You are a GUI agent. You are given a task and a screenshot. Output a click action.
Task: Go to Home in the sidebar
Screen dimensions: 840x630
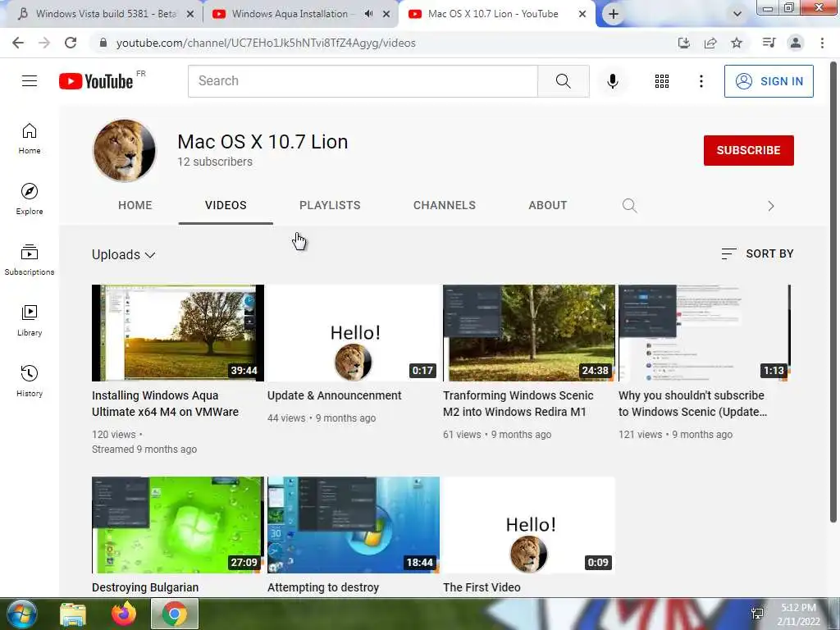click(30, 139)
